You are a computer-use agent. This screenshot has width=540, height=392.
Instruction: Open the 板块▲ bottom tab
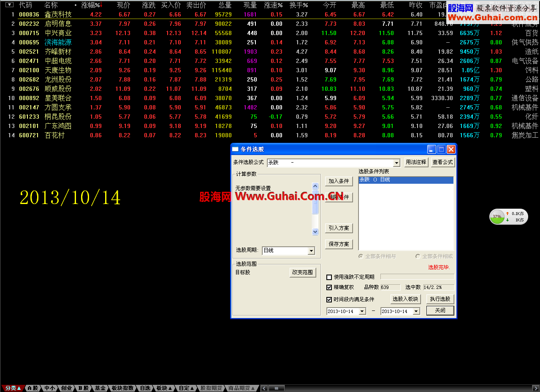point(164,388)
